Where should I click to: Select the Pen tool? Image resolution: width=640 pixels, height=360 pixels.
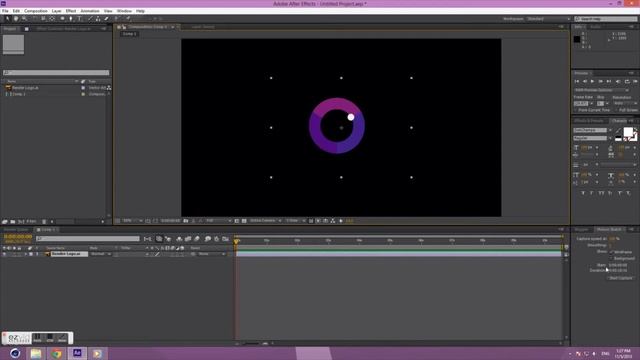click(71, 18)
